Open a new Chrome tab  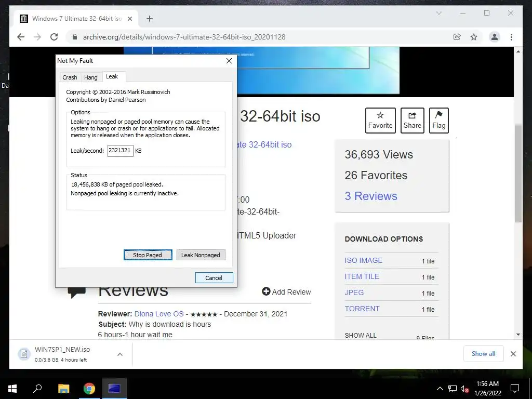(150, 19)
